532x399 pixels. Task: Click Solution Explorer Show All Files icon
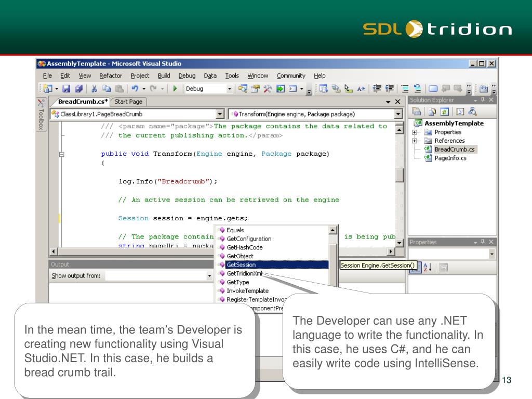[x=432, y=112]
